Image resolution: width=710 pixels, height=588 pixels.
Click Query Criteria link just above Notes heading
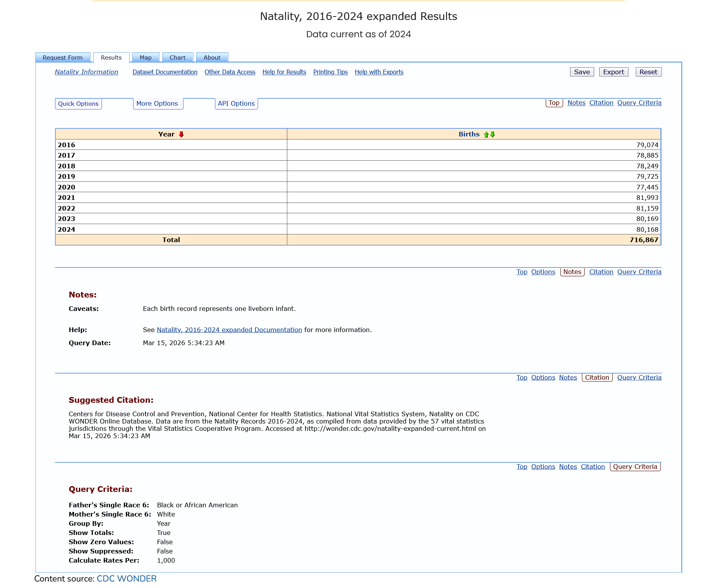point(639,272)
